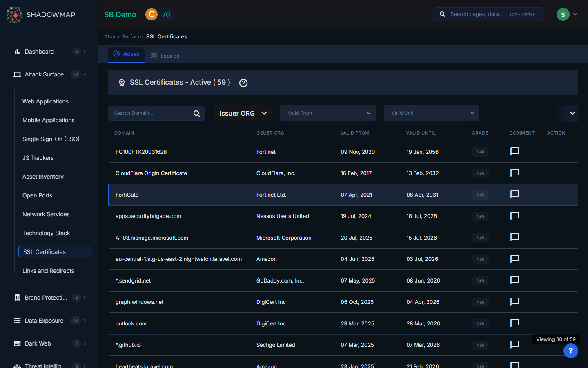Collapse the Attack Surface sidebar section
588x368 pixels.
point(44,74)
